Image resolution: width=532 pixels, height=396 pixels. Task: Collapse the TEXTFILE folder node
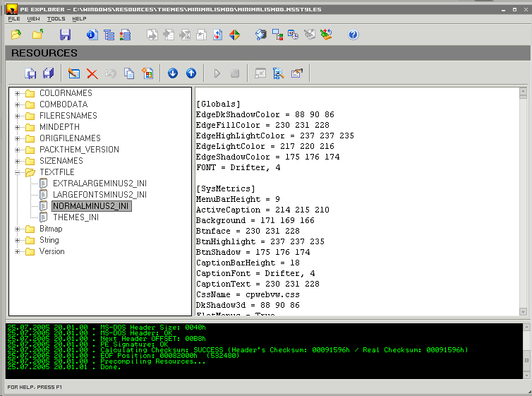tap(17, 172)
